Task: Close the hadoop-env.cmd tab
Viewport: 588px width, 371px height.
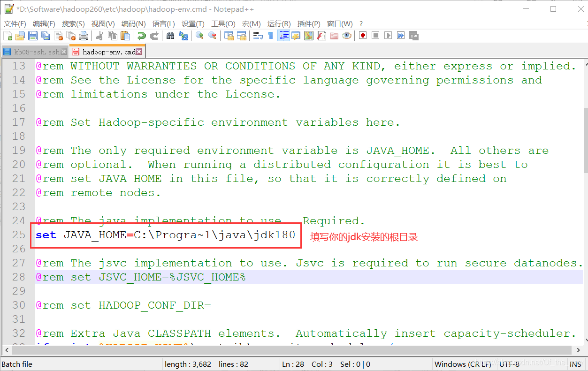Action: (139, 52)
